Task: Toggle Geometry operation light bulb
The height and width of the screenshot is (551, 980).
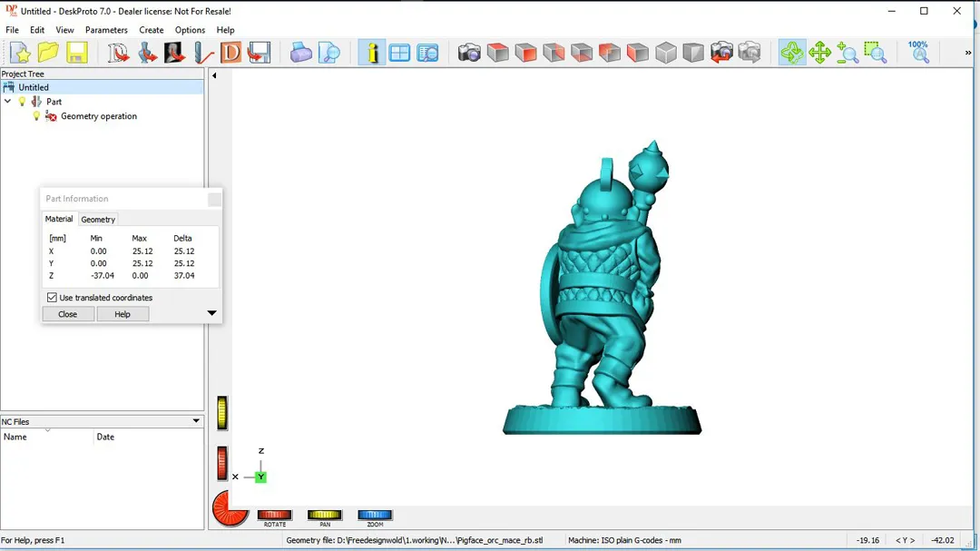Action: pos(37,116)
